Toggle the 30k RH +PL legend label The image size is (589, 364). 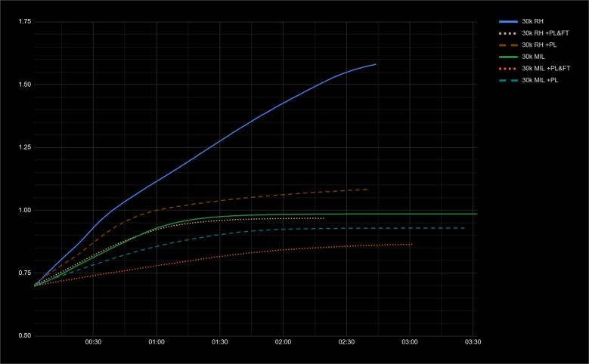[x=539, y=45]
